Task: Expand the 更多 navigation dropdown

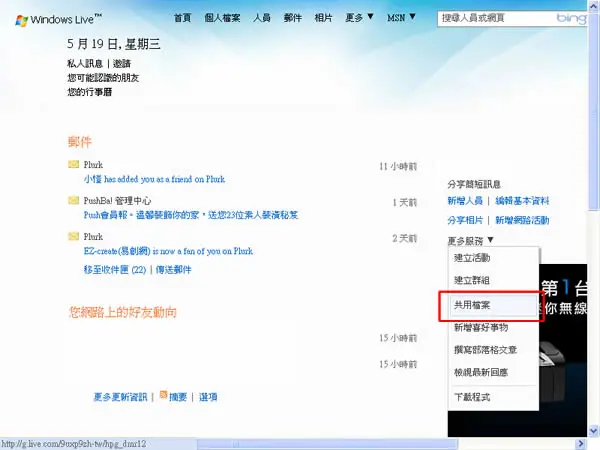Action: (359, 18)
